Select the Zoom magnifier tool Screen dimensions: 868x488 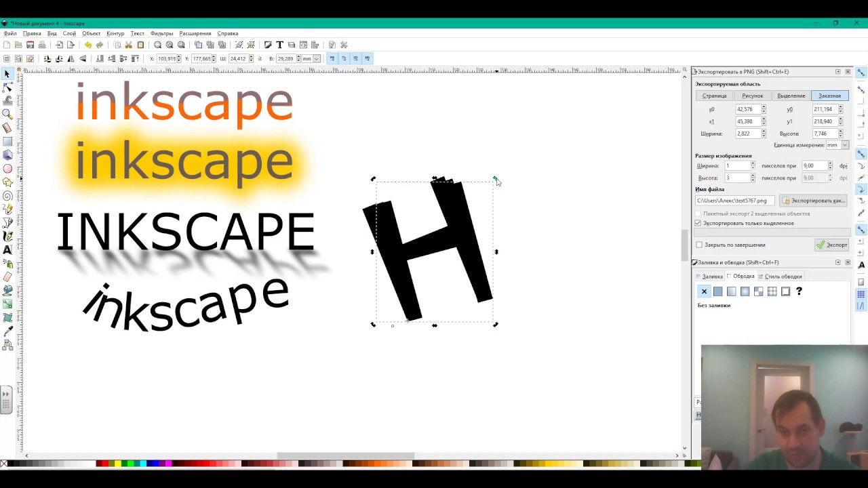click(x=7, y=114)
